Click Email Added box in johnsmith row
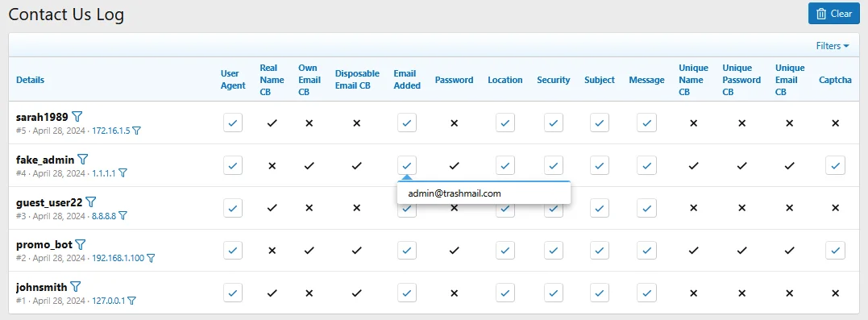 [x=407, y=293]
